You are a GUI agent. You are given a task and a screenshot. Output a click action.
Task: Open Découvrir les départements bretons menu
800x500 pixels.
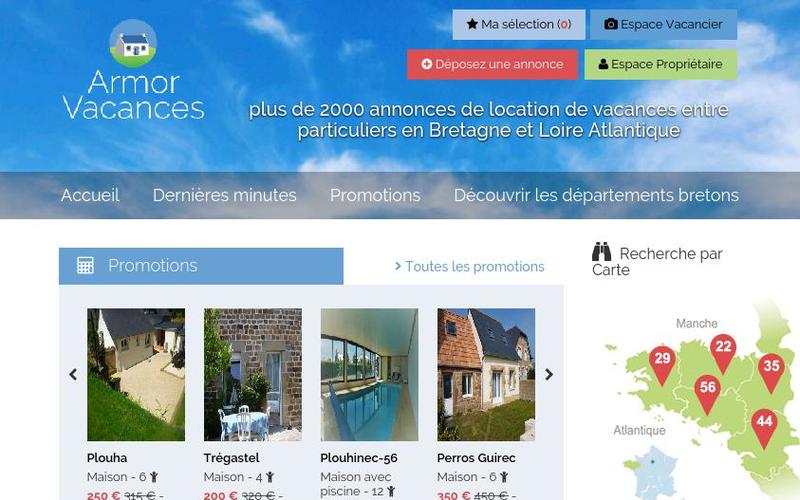[596, 195]
